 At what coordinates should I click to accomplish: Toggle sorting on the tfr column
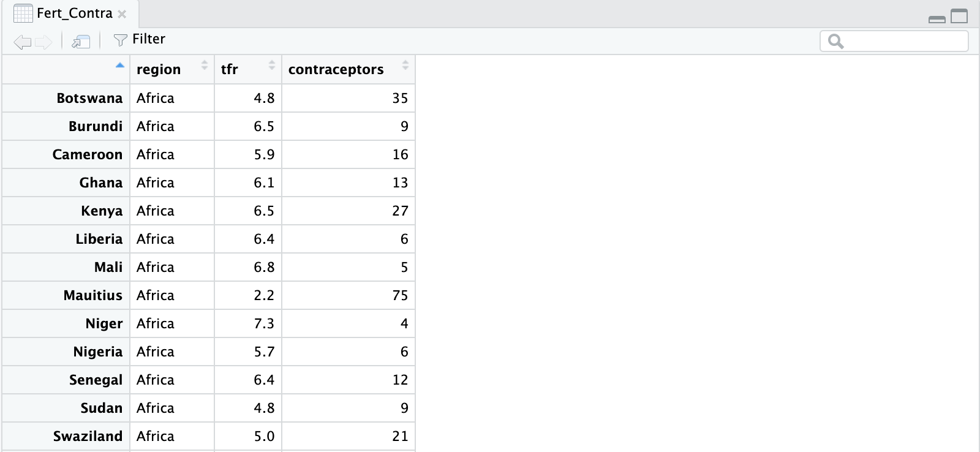[272, 69]
